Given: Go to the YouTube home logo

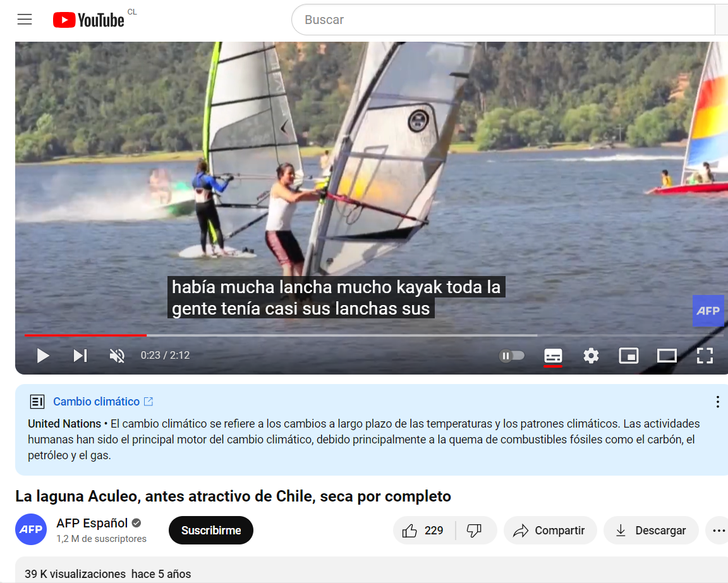Looking at the screenshot, I should pos(88,20).
